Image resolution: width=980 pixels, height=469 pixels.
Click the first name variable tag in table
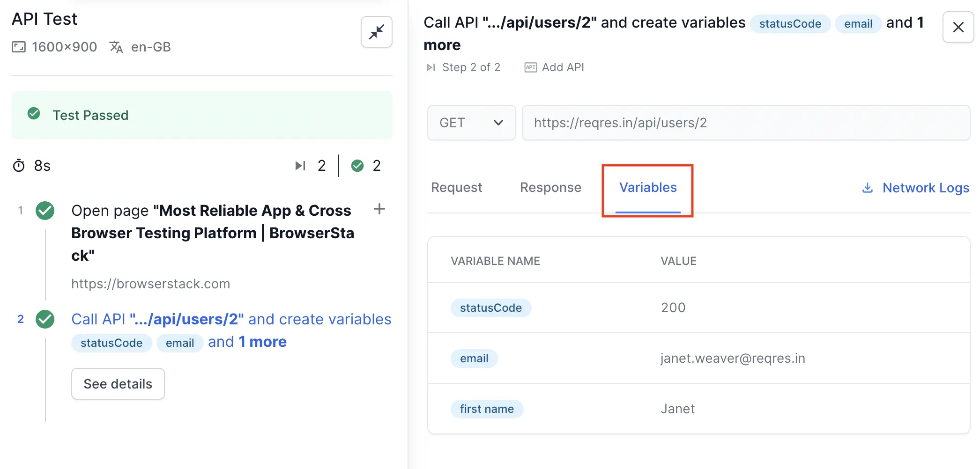[x=487, y=409]
